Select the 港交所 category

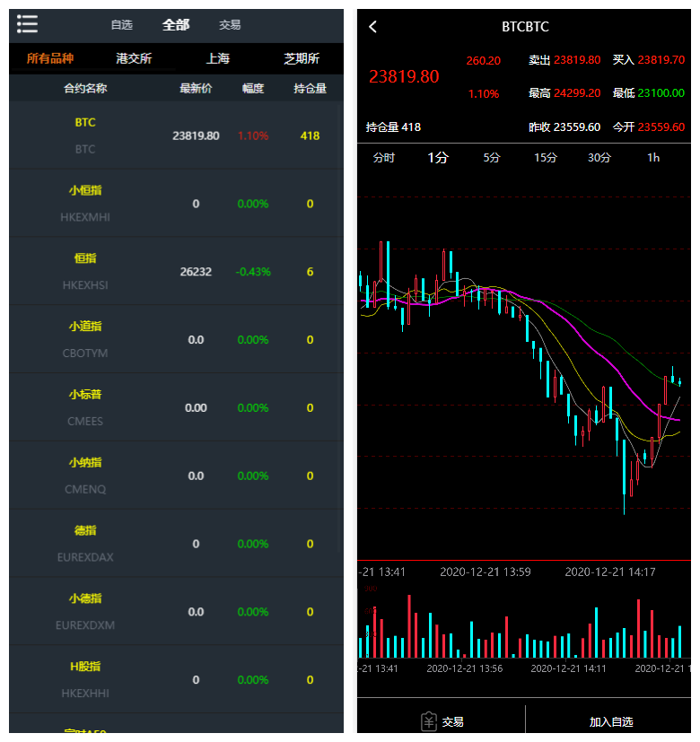[134, 58]
